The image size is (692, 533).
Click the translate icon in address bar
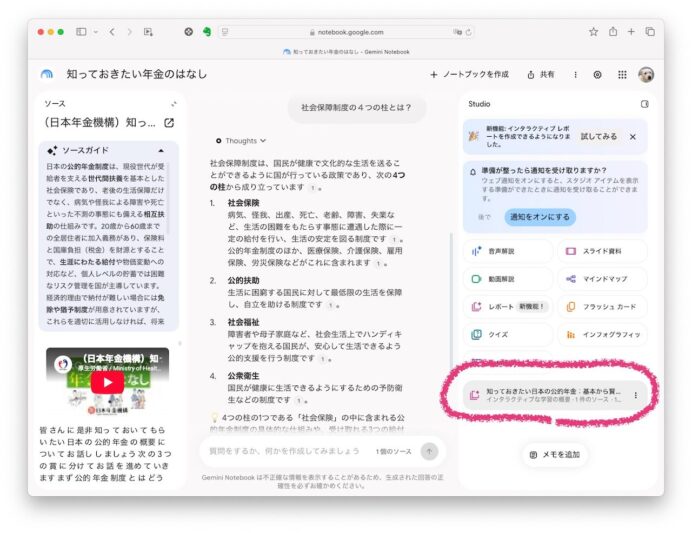(457, 32)
